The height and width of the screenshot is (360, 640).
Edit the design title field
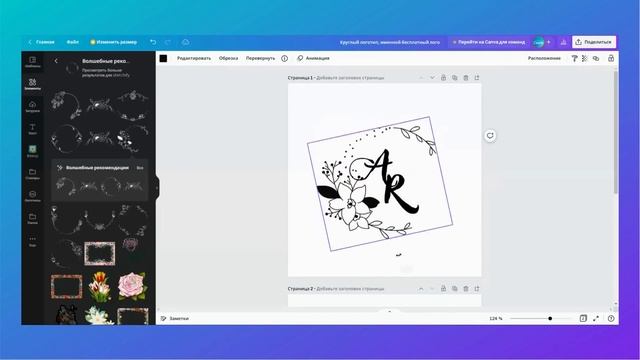pos(390,42)
